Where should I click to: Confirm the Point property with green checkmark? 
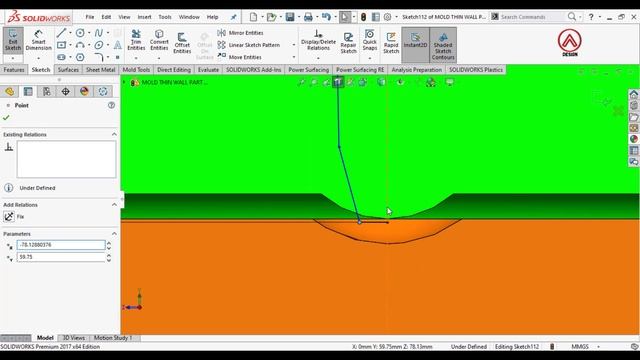(x=6, y=118)
